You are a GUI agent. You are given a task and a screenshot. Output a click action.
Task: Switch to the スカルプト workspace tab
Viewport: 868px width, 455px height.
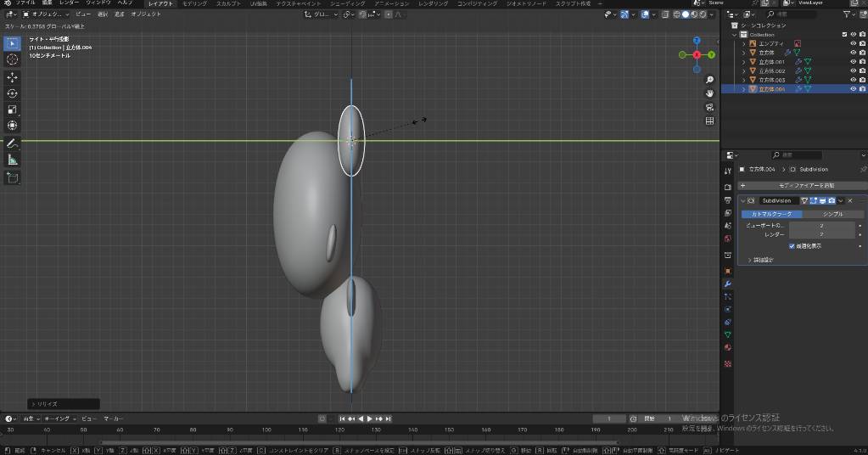[227, 3]
